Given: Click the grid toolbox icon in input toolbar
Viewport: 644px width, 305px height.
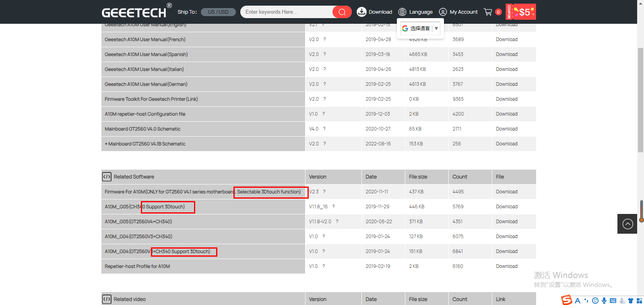Looking at the screenshot, I should (639, 301).
